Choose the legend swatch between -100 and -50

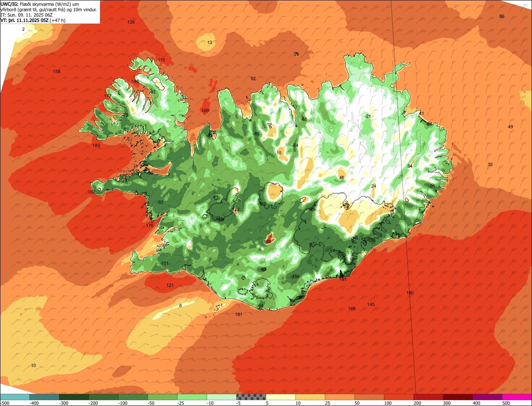[x=133, y=397]
